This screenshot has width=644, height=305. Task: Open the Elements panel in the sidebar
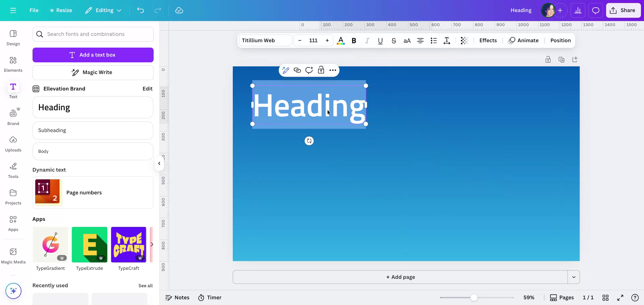(x=13, y=64)
